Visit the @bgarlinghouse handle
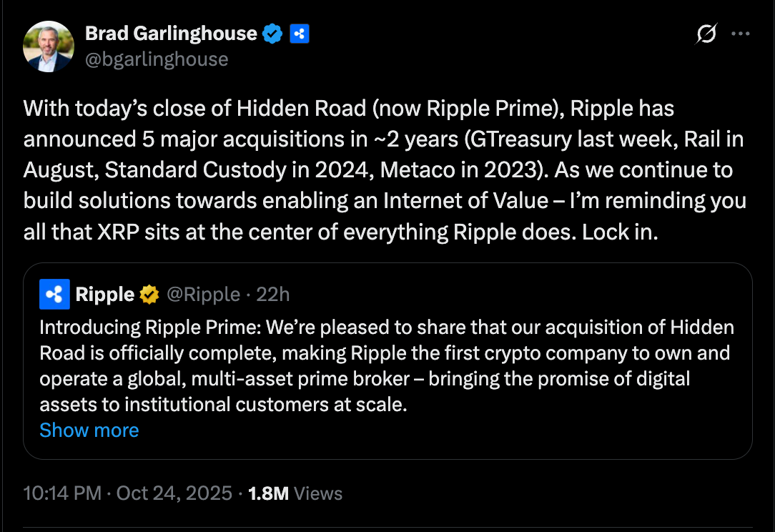This screenshot has height=532, width=775. 157,59
